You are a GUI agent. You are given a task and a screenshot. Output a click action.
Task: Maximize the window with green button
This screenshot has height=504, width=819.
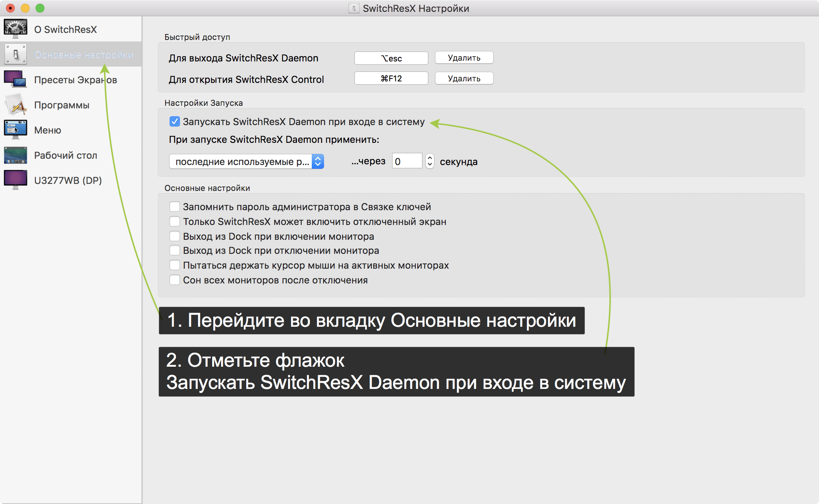[40, 8]
